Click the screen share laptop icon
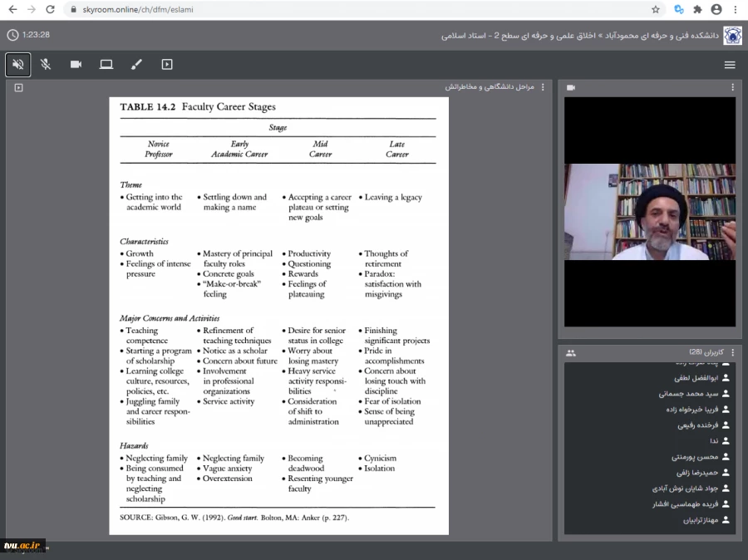The height and width of the screenshot is (560, 748). tap(106, 64)
